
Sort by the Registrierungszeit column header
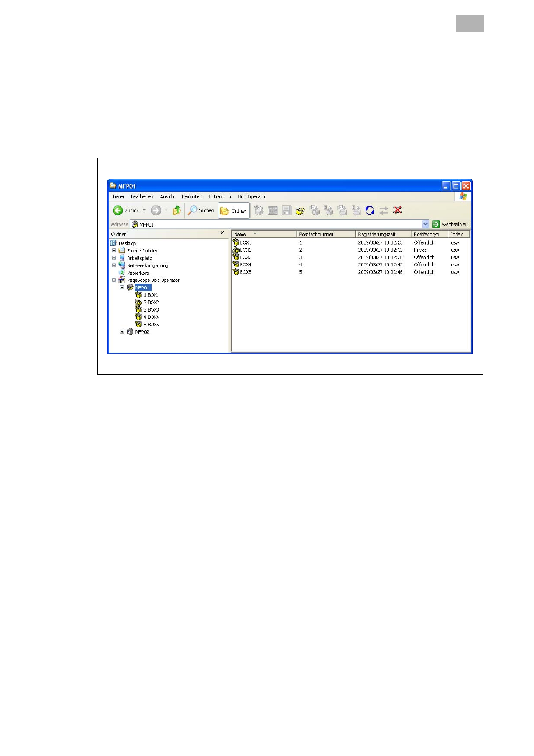pyautogui.click(x=384, y=234)
